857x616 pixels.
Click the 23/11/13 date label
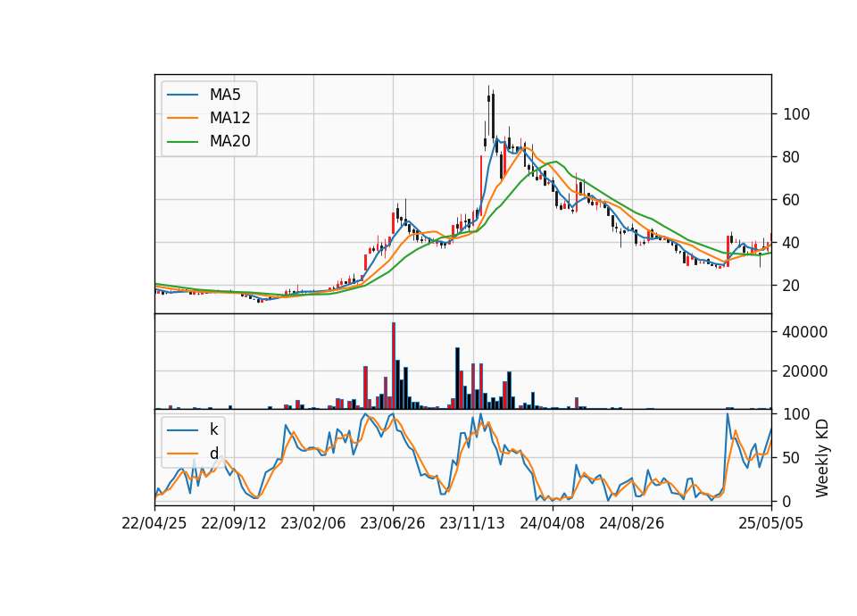pyautogui.click(x=472, y=523)
